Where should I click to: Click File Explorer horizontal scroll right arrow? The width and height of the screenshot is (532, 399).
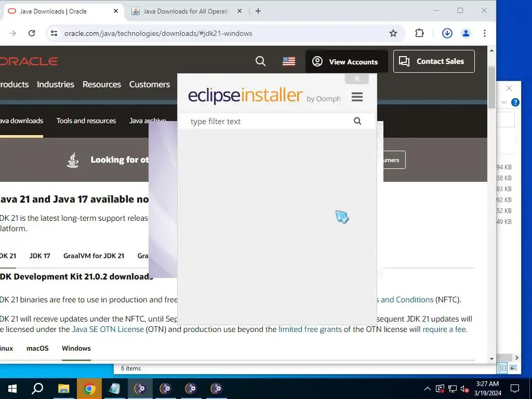point(516,357)
